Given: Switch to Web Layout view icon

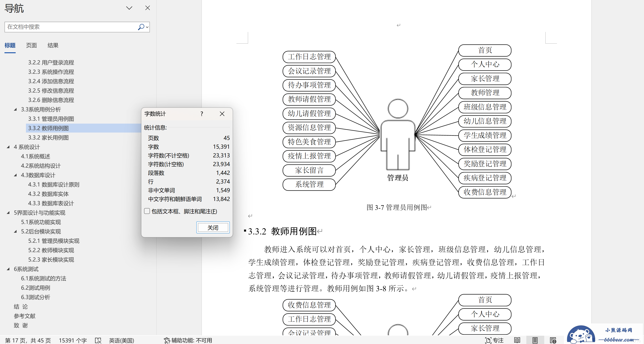Looking at the screenshot, I should point(553,340).
